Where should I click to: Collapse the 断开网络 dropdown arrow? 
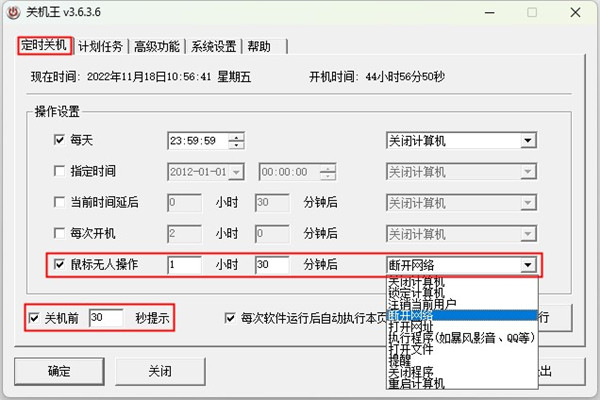[x=528, y=265]
